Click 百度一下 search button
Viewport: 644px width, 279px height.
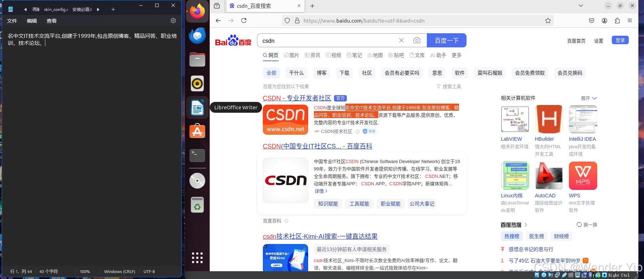[x=447, y=40]
